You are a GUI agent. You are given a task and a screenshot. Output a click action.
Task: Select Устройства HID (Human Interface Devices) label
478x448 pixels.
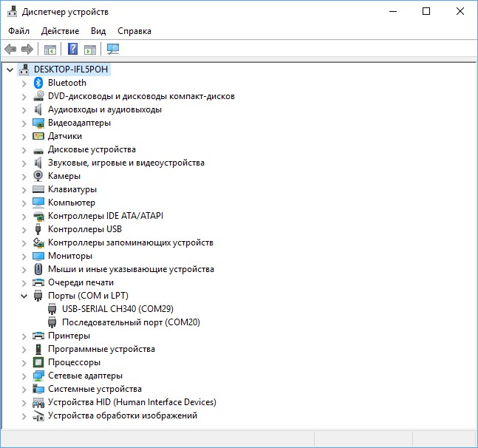click(132, 402)
